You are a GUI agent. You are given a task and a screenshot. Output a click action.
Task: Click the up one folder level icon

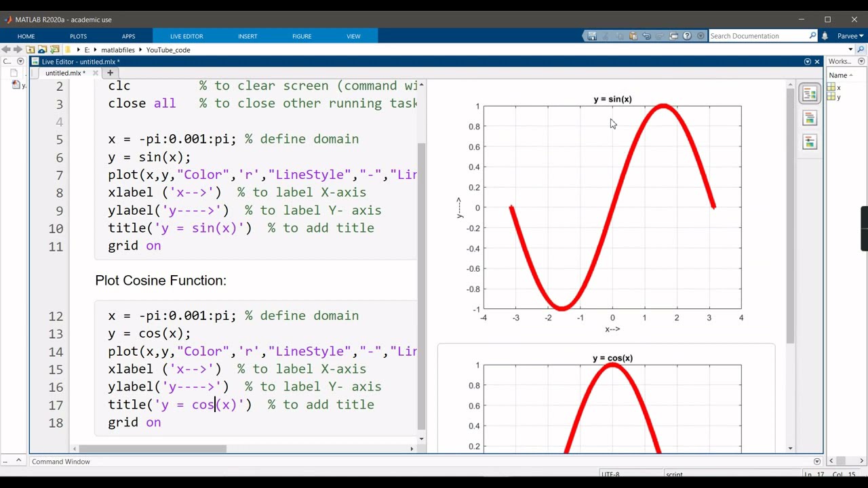tap(31, 49)
